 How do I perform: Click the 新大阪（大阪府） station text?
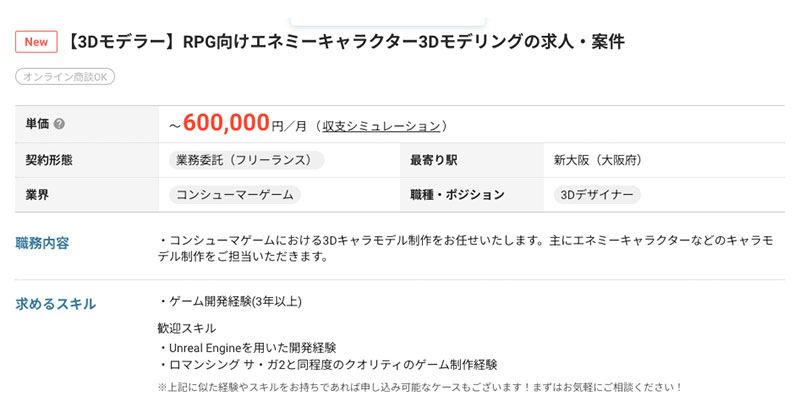tap(597, 160)
